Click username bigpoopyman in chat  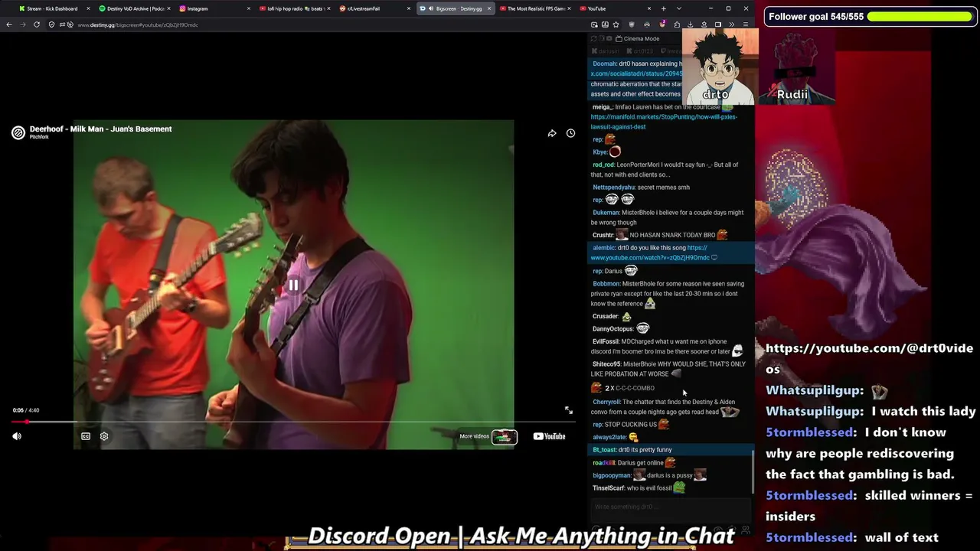(x=612, y=475)
